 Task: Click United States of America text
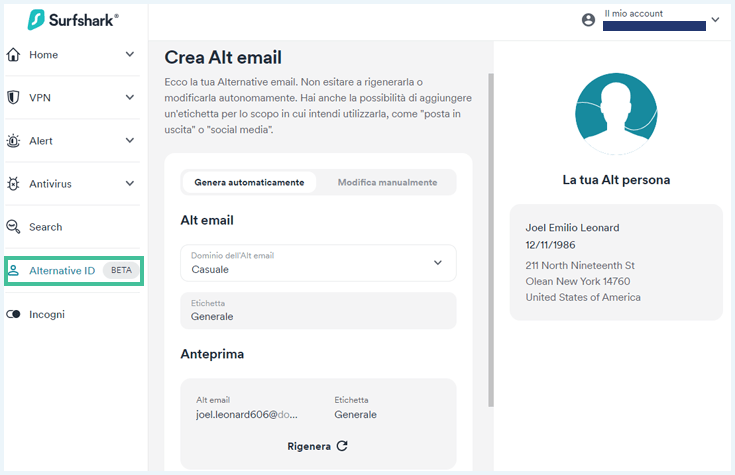pos(583,297)
